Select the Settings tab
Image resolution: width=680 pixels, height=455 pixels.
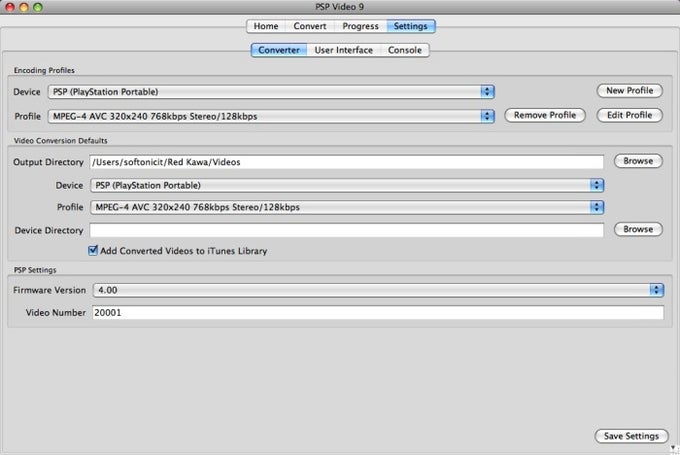point(411,26)
